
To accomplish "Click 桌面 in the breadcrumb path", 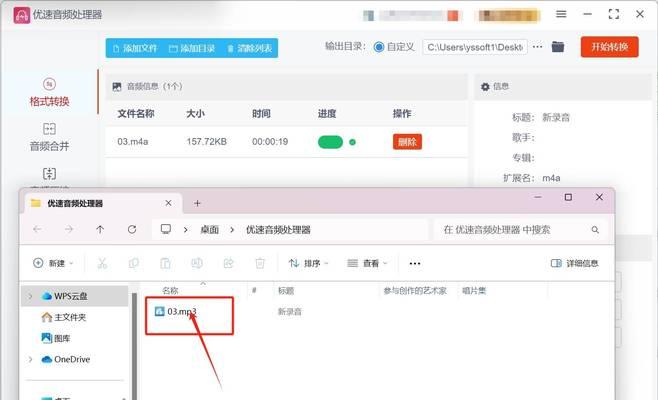I will 209,230.
